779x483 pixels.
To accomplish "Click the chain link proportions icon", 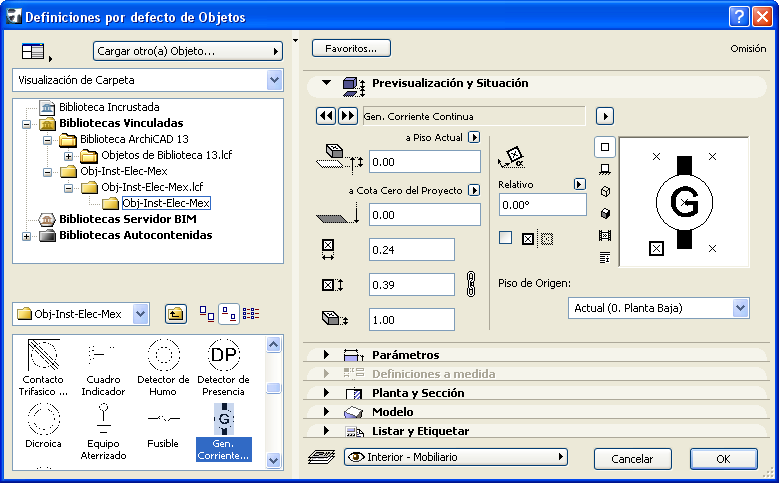I will coord(474,283).
